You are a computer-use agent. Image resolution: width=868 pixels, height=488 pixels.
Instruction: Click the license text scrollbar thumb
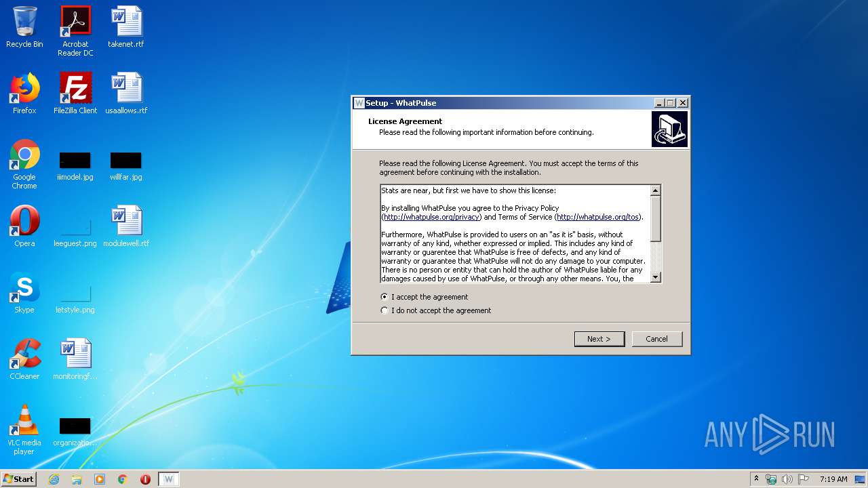click(656, 218)
